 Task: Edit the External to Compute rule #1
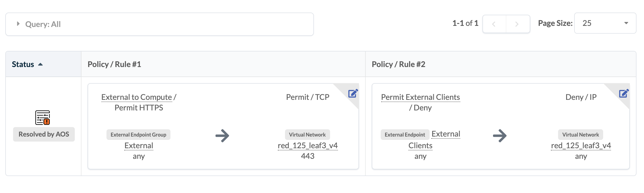[353, 93]
